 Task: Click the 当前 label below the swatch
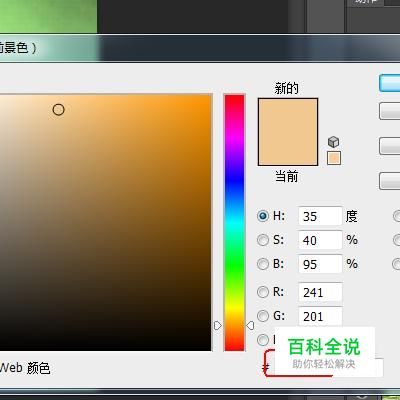286,176
